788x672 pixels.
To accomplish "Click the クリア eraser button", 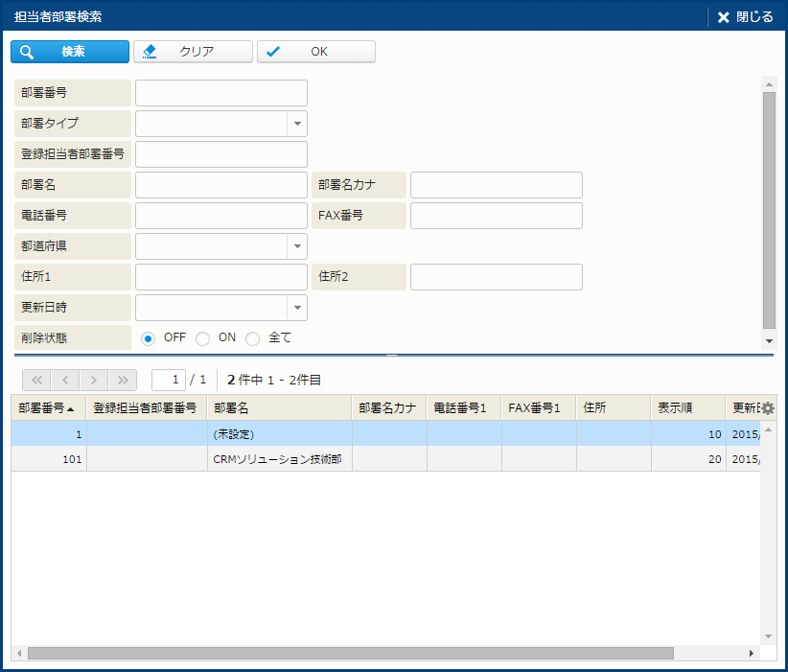I will [193, 52].
